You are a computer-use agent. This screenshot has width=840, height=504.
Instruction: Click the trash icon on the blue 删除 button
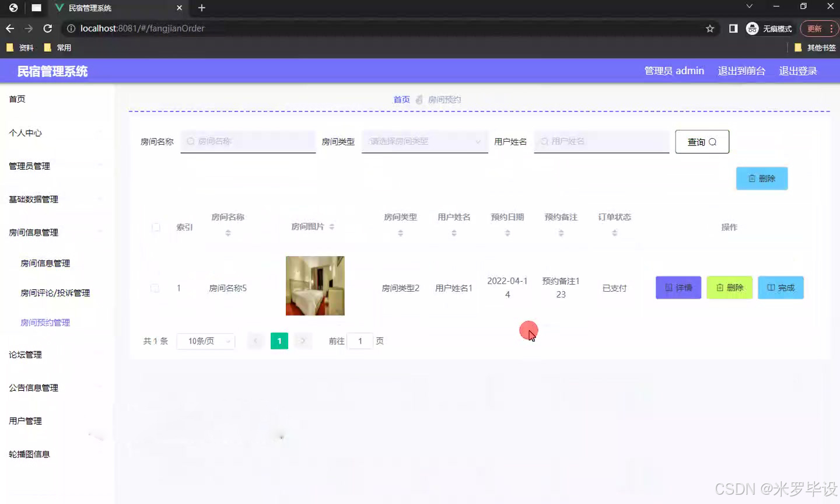coord(753,178)
